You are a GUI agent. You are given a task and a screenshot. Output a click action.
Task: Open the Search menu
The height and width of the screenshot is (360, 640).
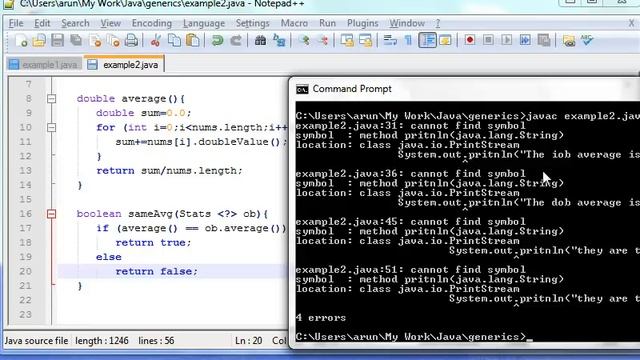point(75,23)
